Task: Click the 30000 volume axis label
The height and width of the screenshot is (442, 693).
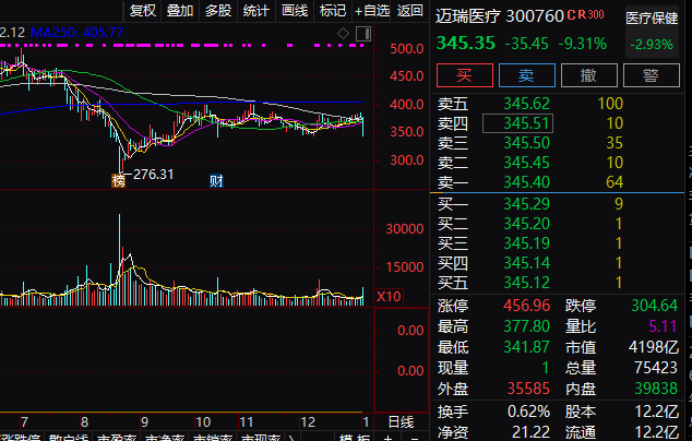Action: [405, 229]
